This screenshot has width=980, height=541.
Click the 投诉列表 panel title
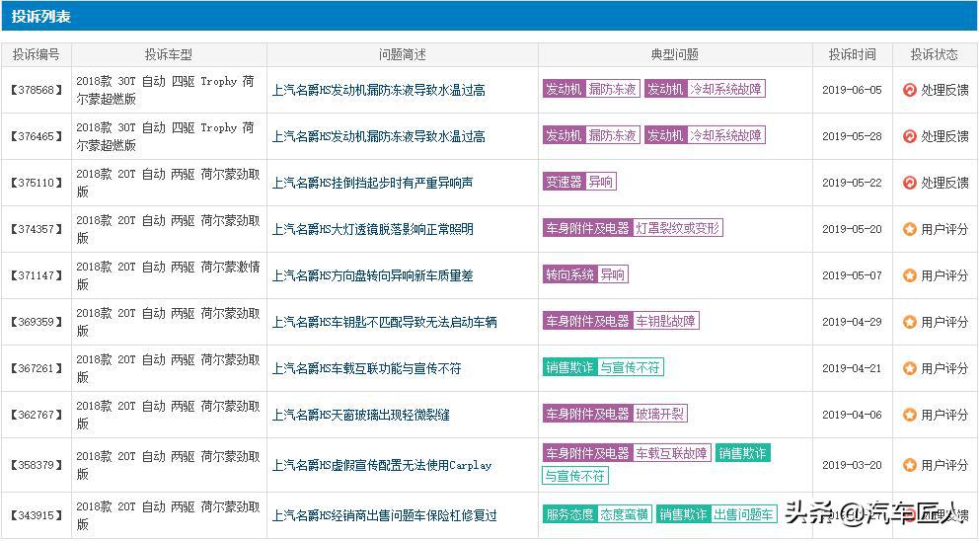[41, 16]
